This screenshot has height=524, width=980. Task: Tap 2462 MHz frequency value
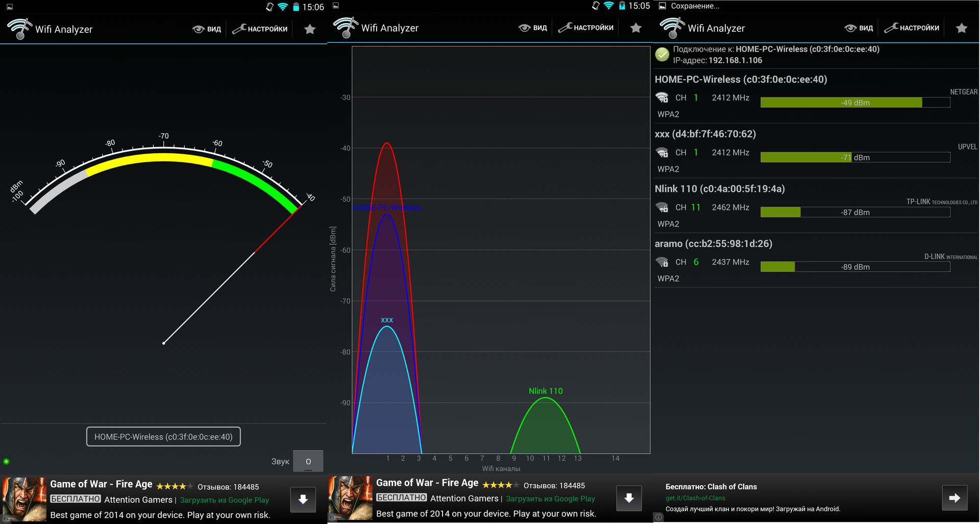pyautogui.click(x=730, y=207)
